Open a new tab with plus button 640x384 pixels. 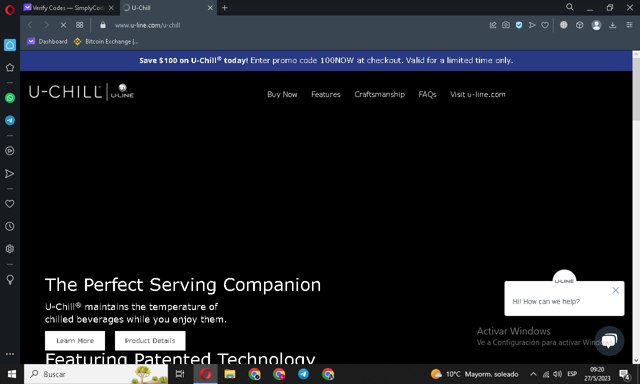click(x=224, y=8)
